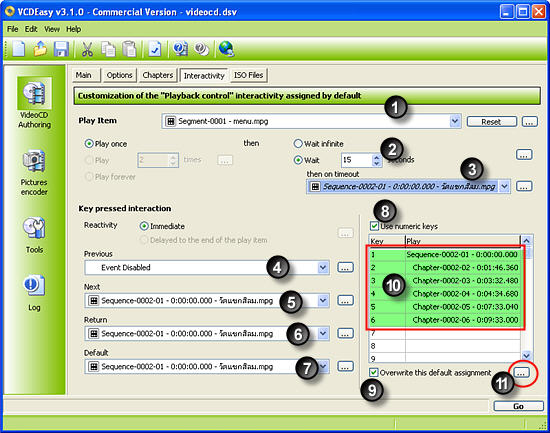The width and height of the screenshot is (550, 433).
Task: Switch to the Chapters tab
Action: click(x=157, y=75)
